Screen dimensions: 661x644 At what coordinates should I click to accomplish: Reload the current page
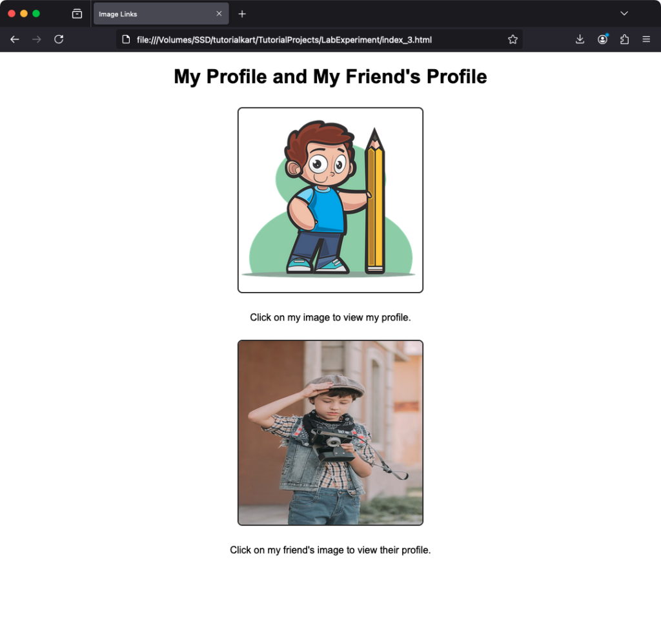59,39
